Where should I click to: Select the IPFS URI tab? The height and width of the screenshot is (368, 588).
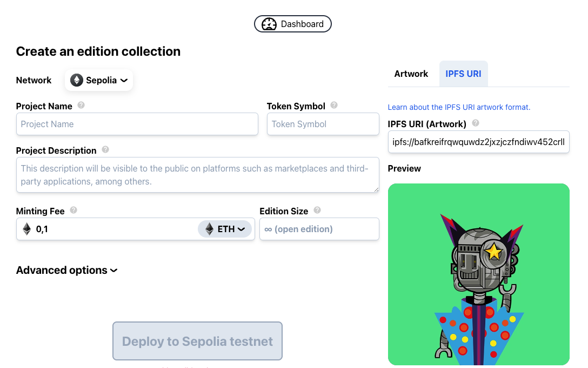(463, 74)
